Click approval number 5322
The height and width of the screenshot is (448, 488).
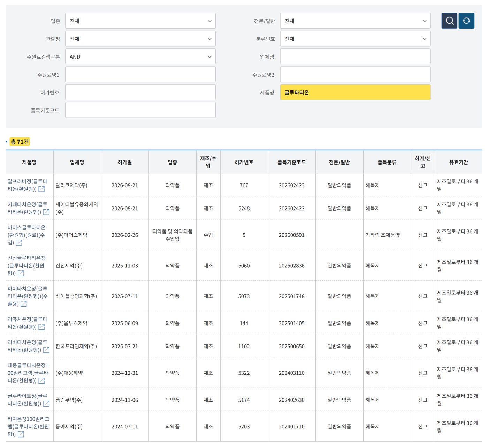[244, 373]
